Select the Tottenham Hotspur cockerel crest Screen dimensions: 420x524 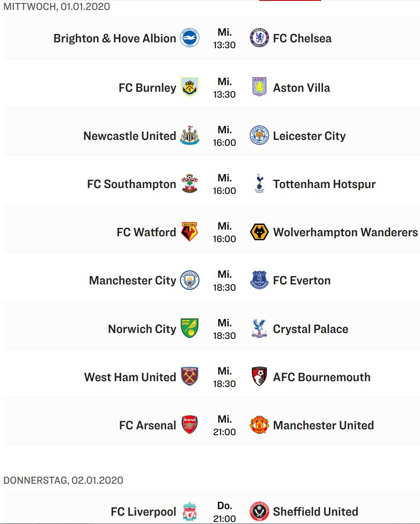pos(259,184)
